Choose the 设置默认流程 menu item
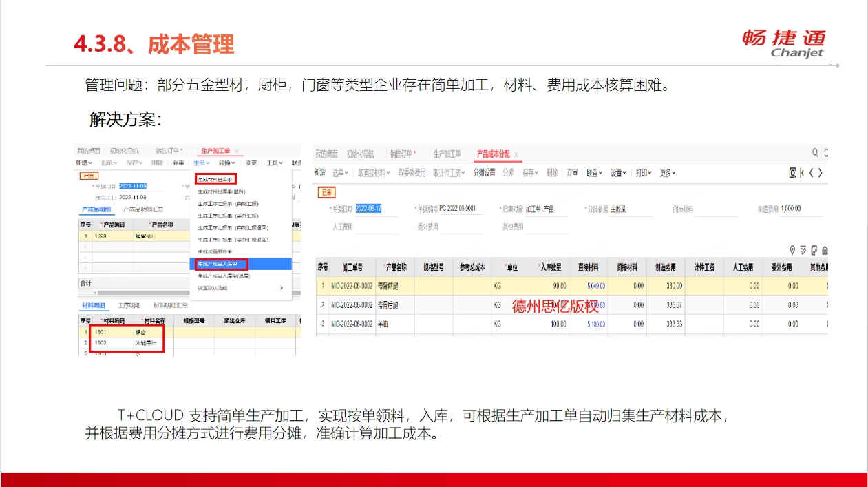Image resolution: width=868 pixels, height=487 pixels. pos(240,288)
